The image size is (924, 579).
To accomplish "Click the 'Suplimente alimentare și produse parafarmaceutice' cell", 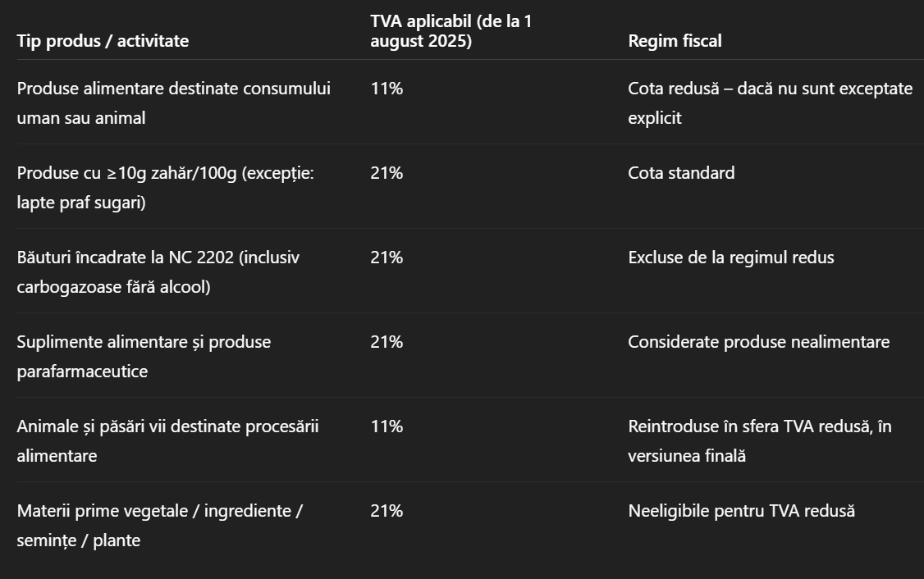I will click(x=144, y=357).
